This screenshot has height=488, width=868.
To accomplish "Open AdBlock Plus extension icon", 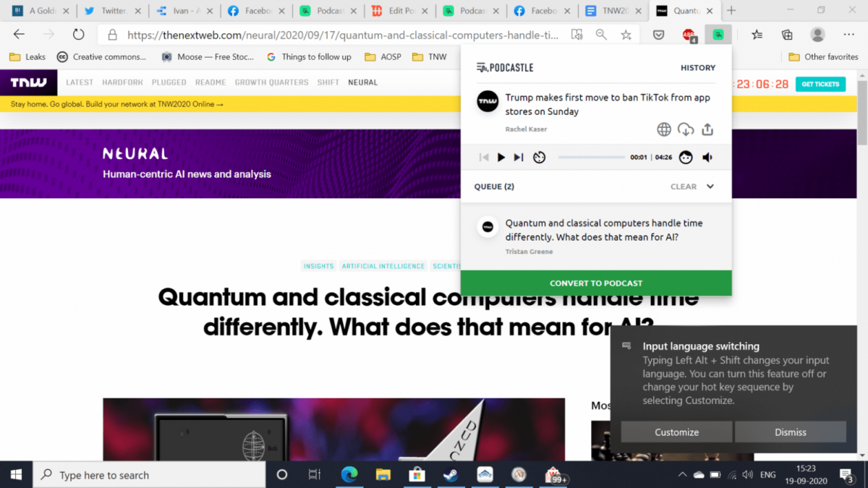I will click(689, 35).
